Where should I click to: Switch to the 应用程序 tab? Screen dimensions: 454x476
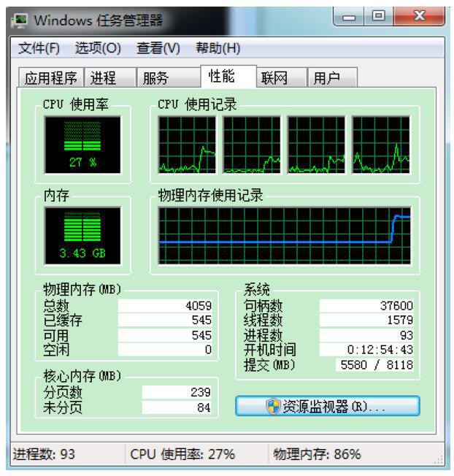click(x=51, y=78)
